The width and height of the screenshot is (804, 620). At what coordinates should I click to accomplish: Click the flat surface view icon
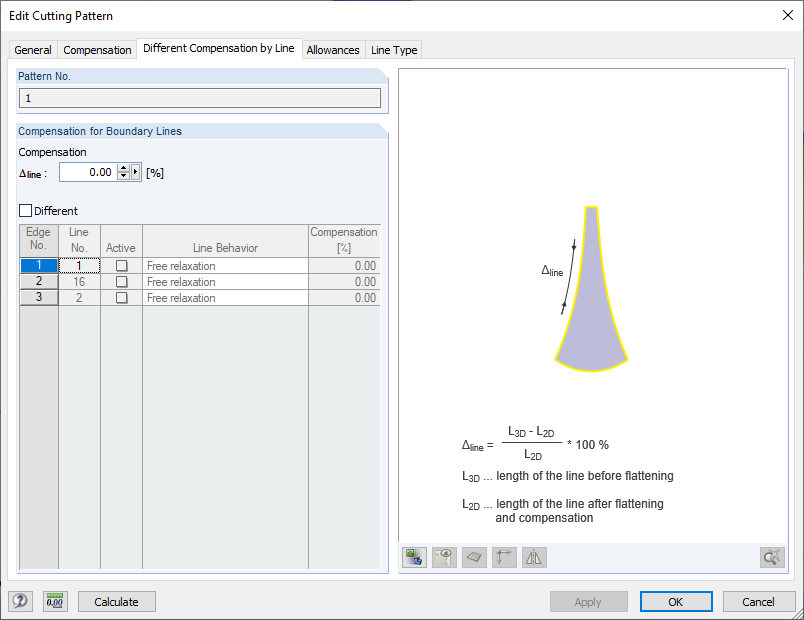[x=474, y=557]
